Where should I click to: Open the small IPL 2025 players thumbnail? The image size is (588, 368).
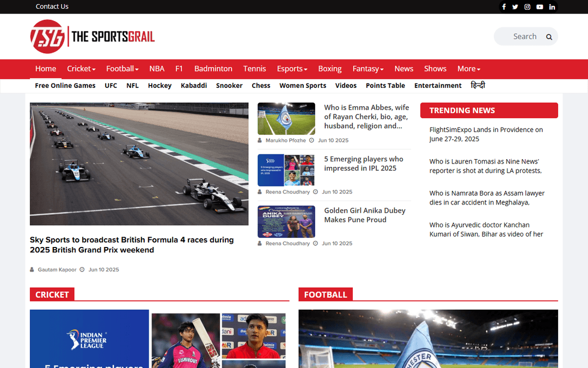(286, 170)
